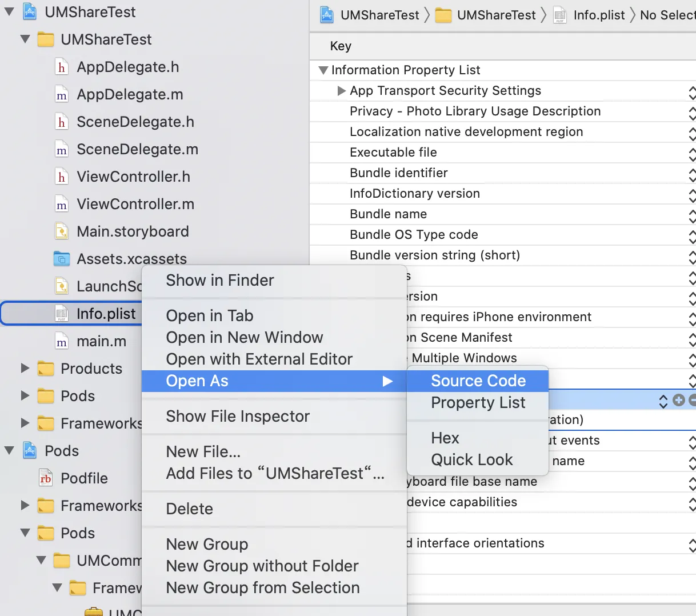Click the Main.storyboard file icon
This screenshot has height=616, width=696.
coord(62,231)
